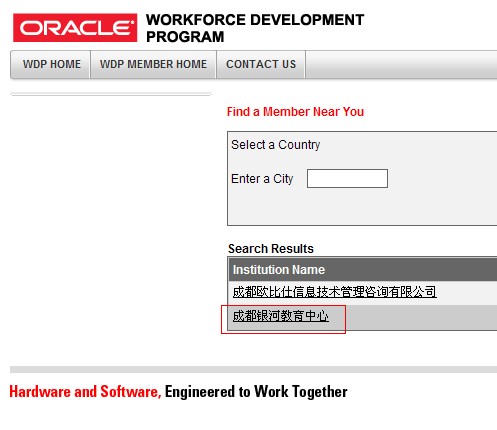Click the Institution Name column header
Viewport: 497px width, 430px height.
[x=279, y=269]
